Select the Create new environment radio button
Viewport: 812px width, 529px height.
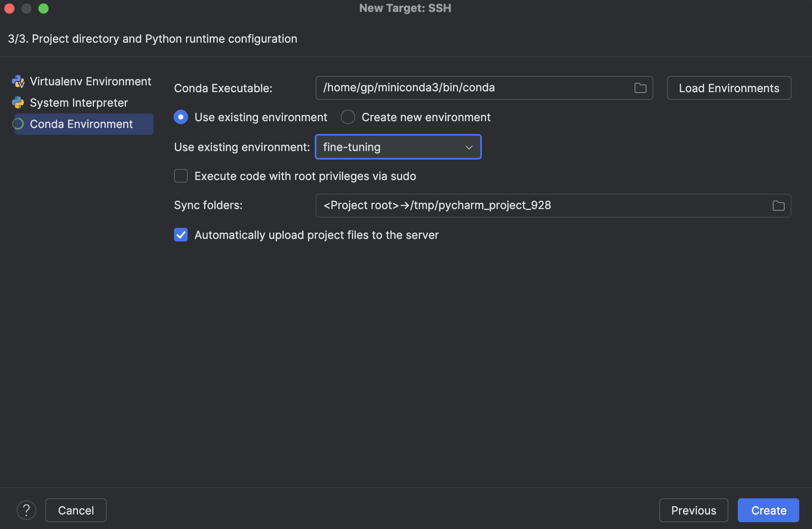tap(348, 117)
